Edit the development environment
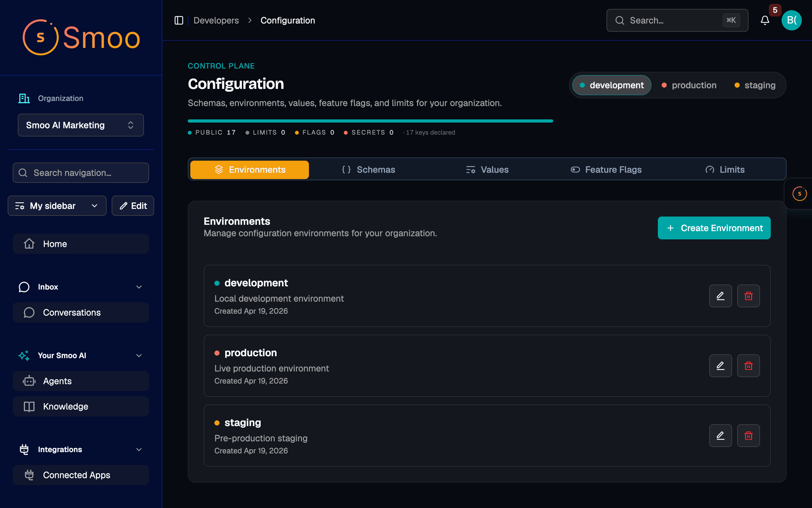This screenshot has width=812, height=508. pos(720,296)
